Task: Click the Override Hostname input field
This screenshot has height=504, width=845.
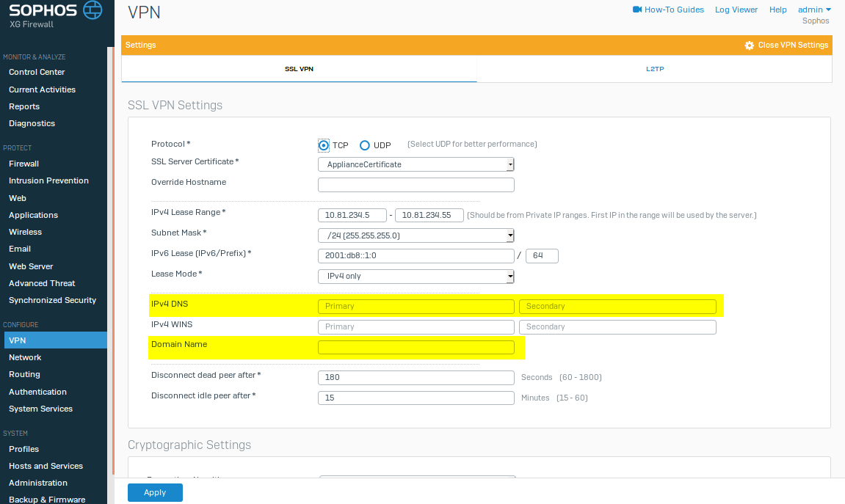Action: (x=416, y=185)
